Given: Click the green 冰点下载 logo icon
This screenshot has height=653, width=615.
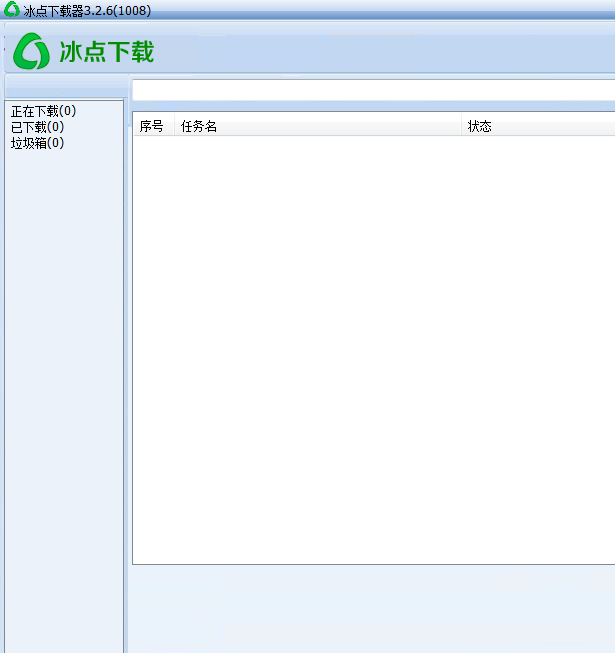Looking at the screenshot, I should (31, 52).
